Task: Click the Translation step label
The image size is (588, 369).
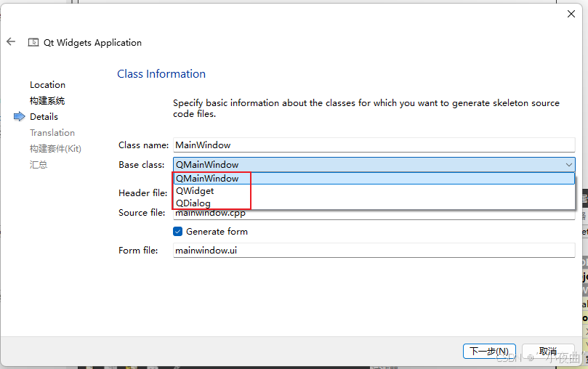Action: click(52, 133)
